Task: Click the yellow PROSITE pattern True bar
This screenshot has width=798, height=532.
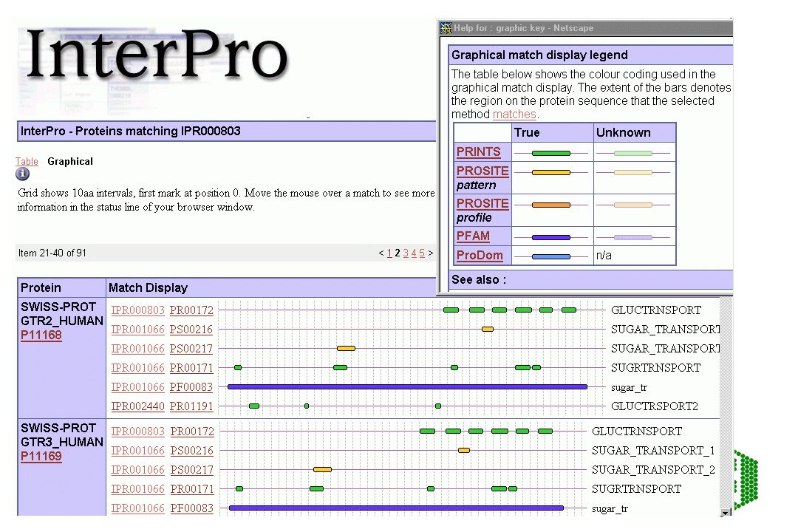Action: click(551, 173)
